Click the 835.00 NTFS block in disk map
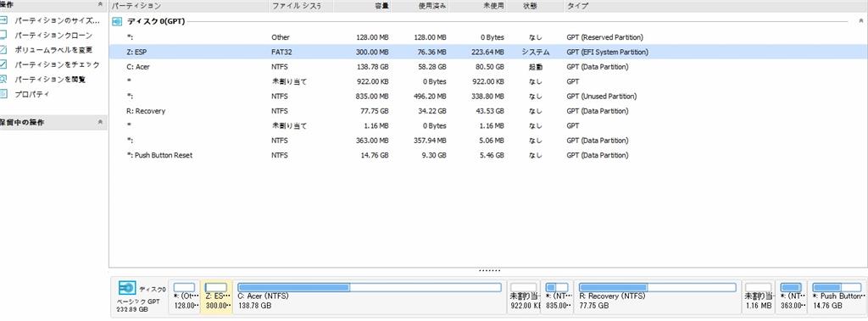The image size is (868, 321). (557, 296)
